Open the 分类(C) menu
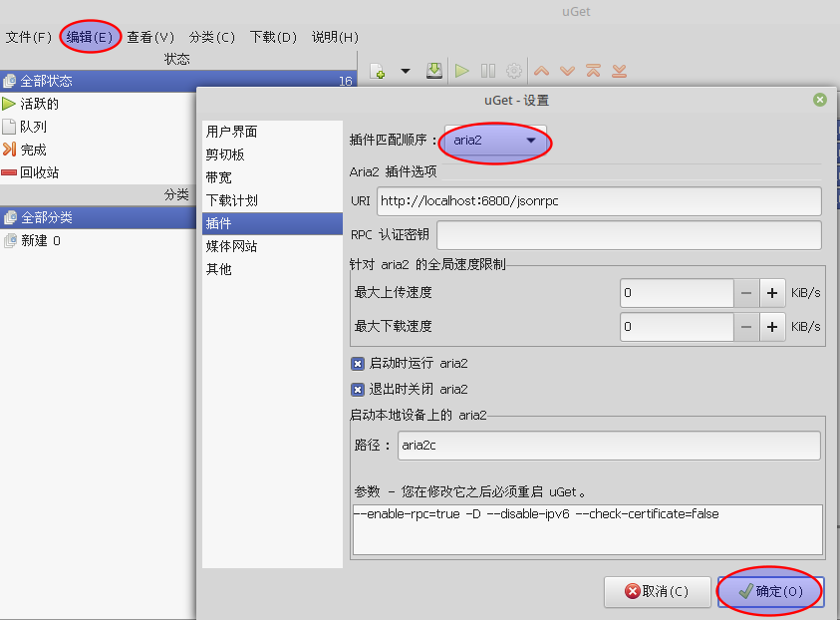This screenshot has width=840, height=620. [x=212, y=37]
